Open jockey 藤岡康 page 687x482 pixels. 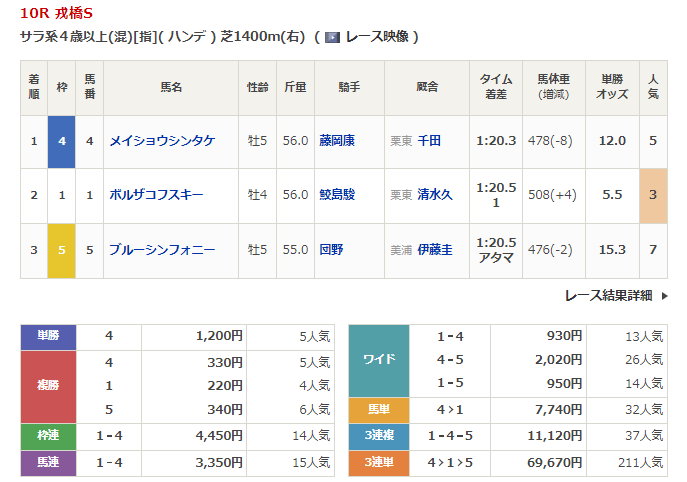[337, 141]
